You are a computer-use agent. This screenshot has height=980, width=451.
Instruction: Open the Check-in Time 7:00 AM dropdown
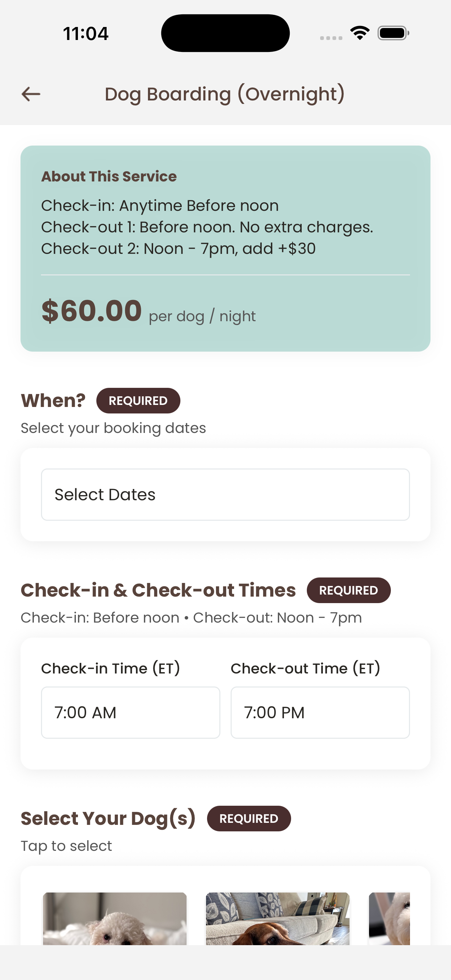point(131,712)
